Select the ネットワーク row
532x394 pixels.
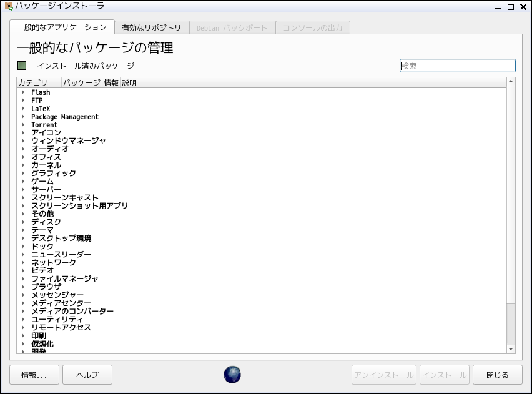click(262, 263)
